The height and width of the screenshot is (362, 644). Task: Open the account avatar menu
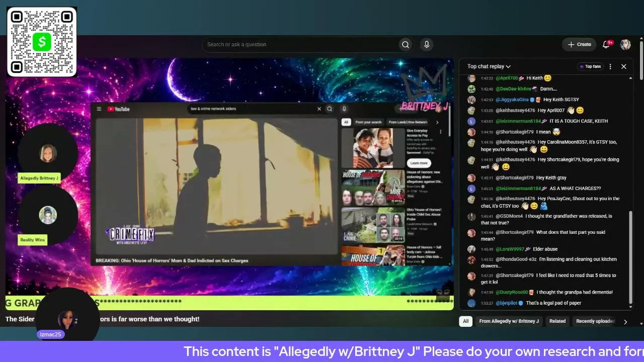(x=625, y=44)
